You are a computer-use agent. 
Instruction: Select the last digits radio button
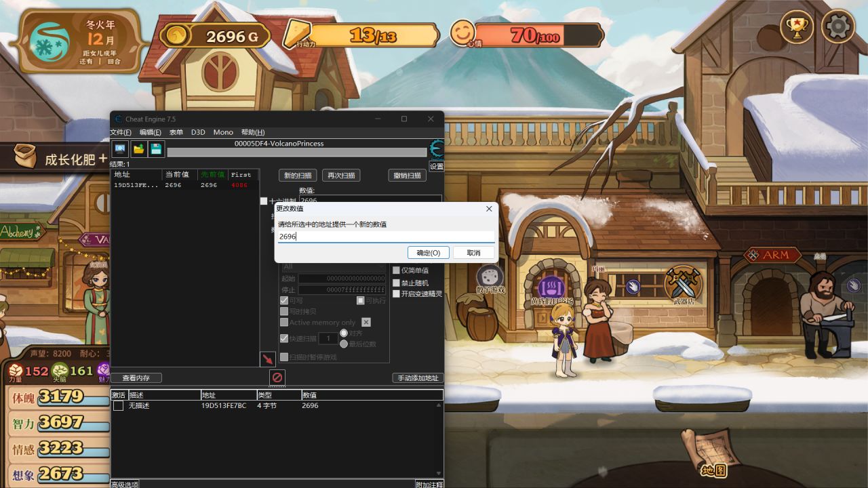coord(344,344)
